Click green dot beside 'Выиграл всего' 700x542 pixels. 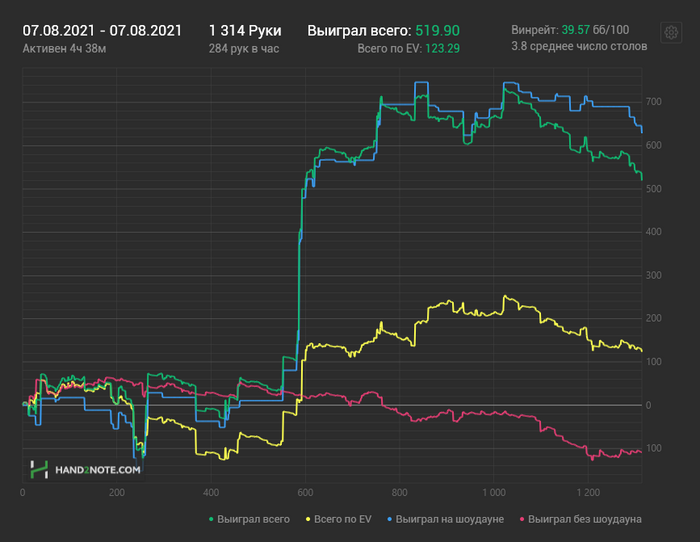211,519
